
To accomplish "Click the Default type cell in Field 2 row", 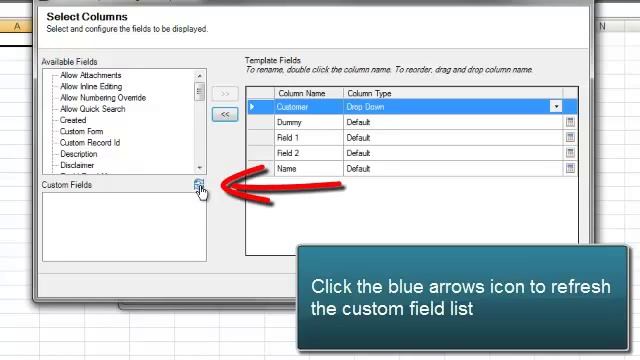I will [x=453, y=153].
